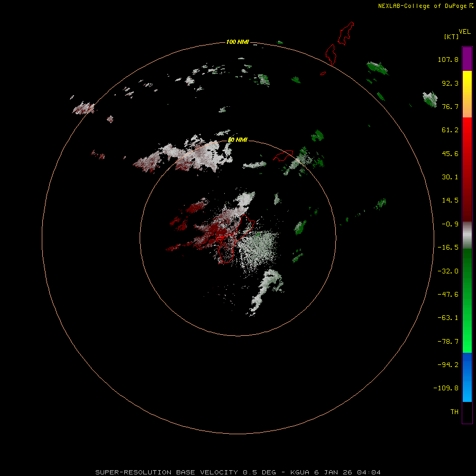Image resolution: width=476 pixels, height=476 pixels.
Task: Click the small red Rota island outline
Action: tap(283, 155)
